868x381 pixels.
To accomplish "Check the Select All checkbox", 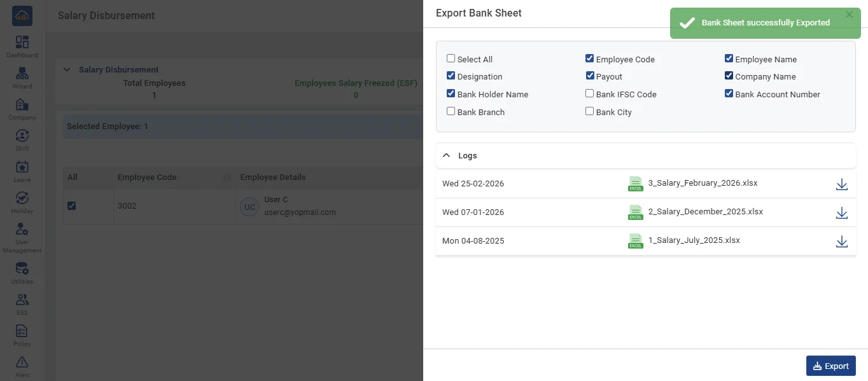I will [451, 59].
